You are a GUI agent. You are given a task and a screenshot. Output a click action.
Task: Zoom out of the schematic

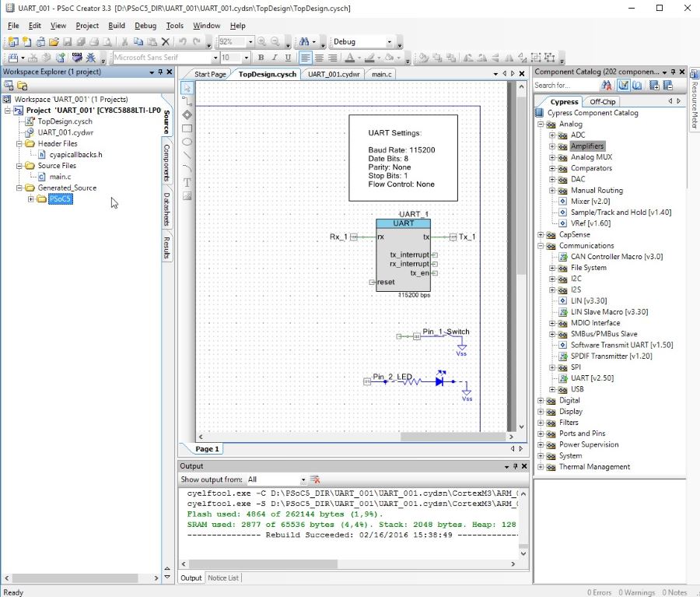point(275,42)
